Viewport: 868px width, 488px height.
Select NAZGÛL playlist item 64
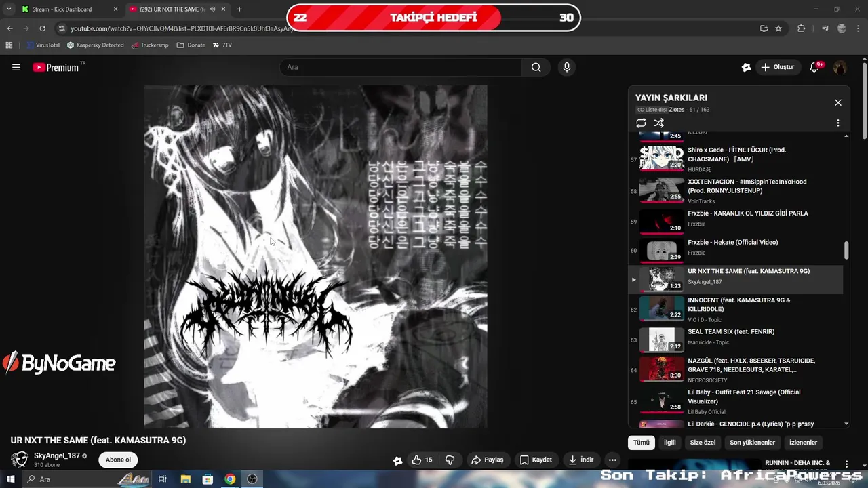(x=736, y=369)
